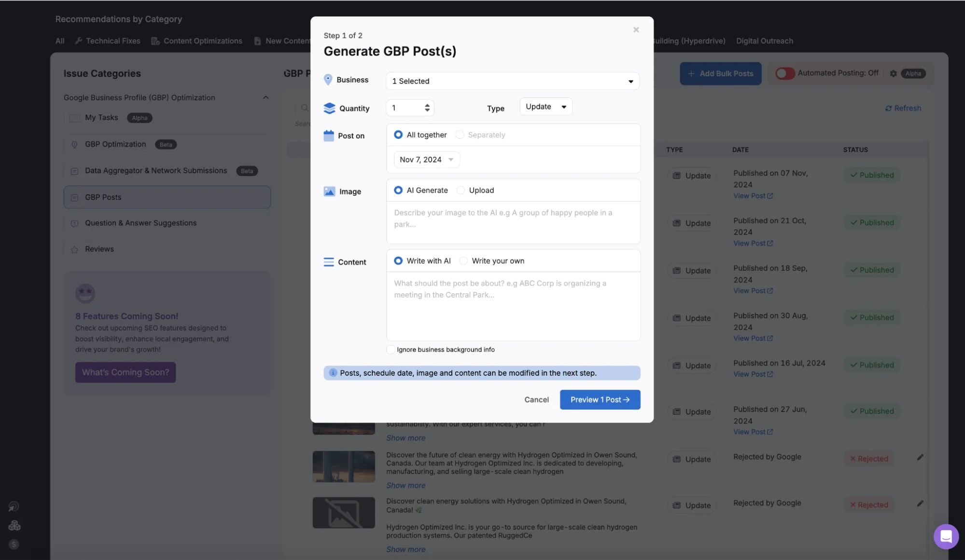
Task: Open the Business selection dropdown
Action: (x=512, y=81)
